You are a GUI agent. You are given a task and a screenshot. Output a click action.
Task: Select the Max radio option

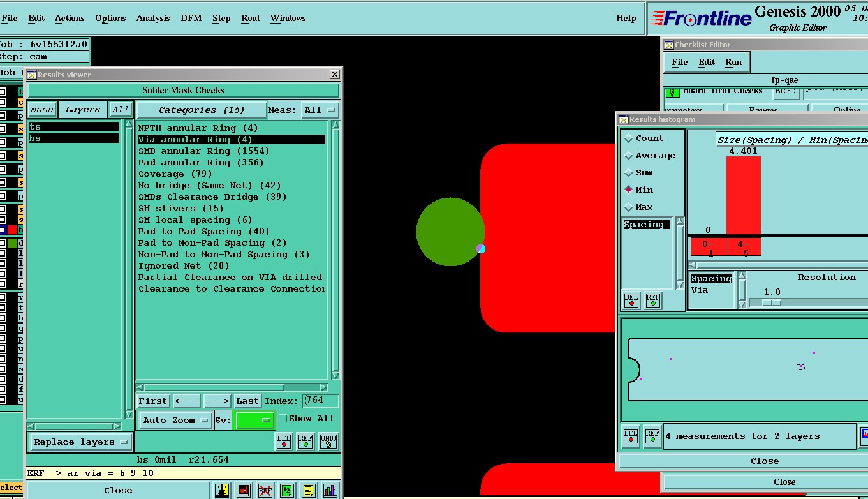pos(639,207)
